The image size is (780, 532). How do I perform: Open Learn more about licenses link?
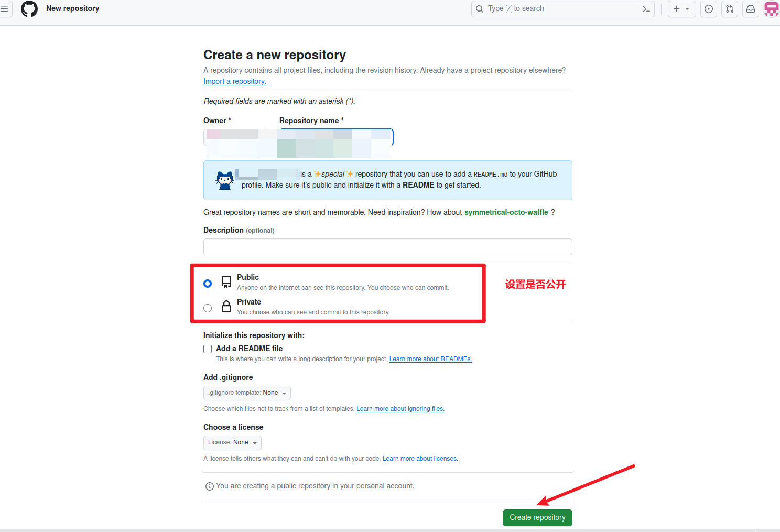coord(420,459)
